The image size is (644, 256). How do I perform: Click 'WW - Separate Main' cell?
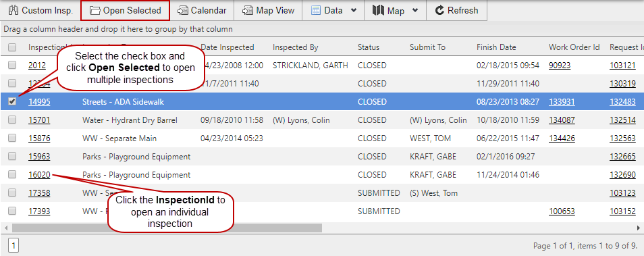click(119, 138)
